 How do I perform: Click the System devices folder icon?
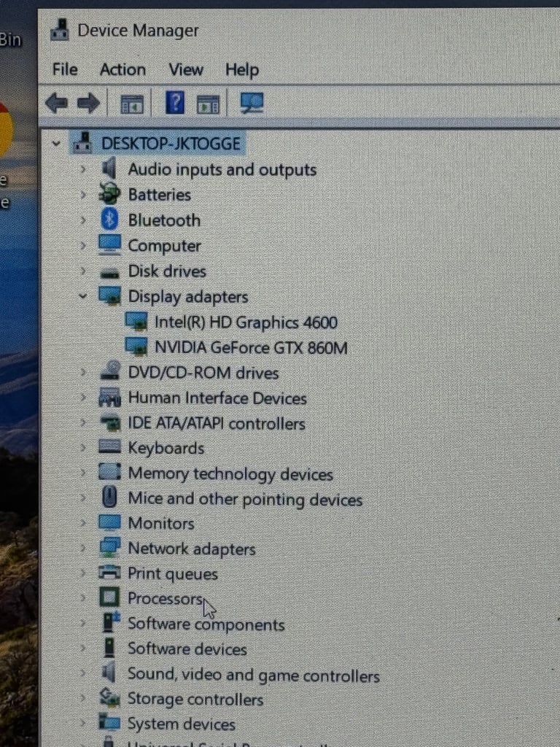click(x=109, y=722)
